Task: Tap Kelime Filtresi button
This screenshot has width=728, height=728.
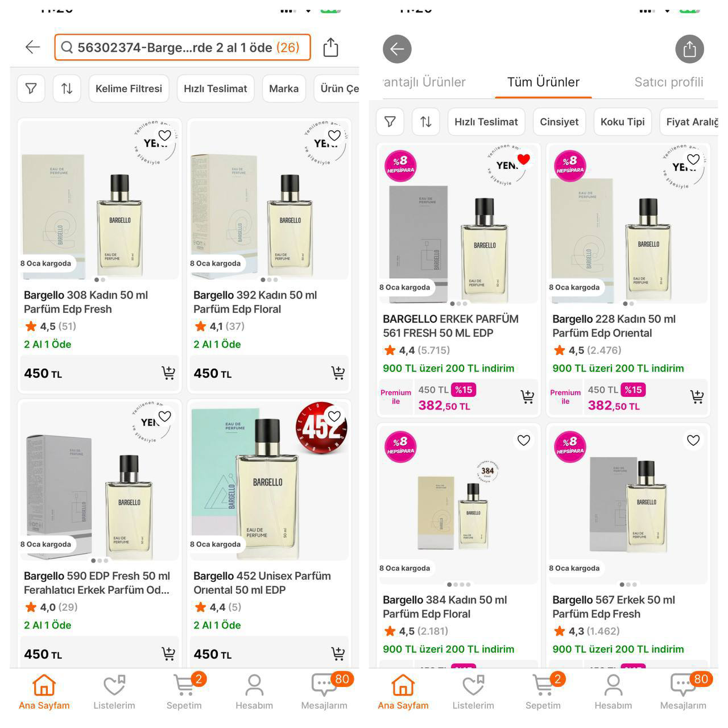Action: click(129, 89)
